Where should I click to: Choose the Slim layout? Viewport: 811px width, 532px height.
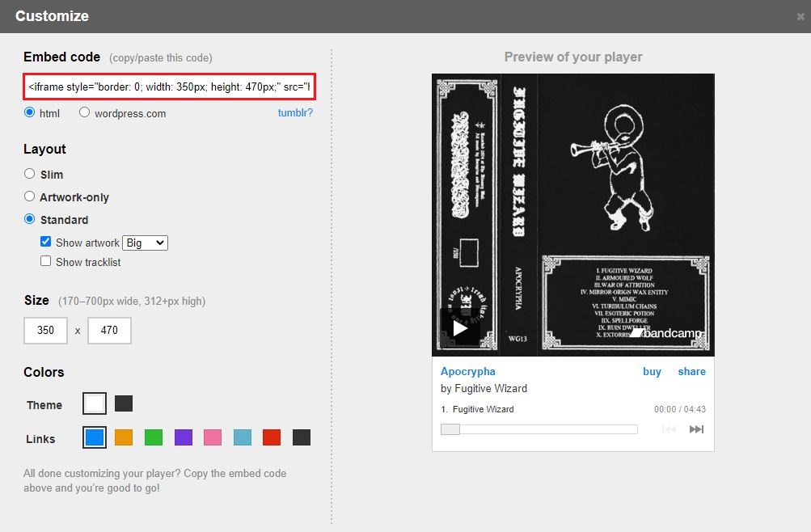click(x=29, y=174)
